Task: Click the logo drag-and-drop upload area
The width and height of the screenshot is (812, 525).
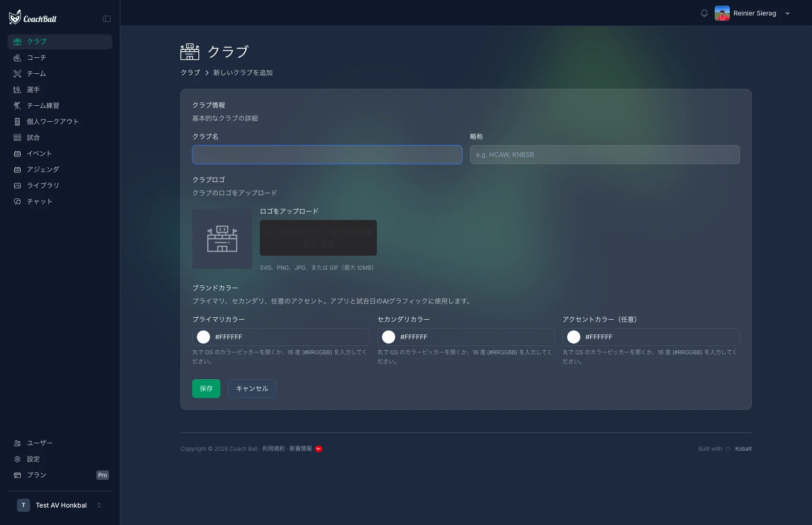Action: point(318,238)
